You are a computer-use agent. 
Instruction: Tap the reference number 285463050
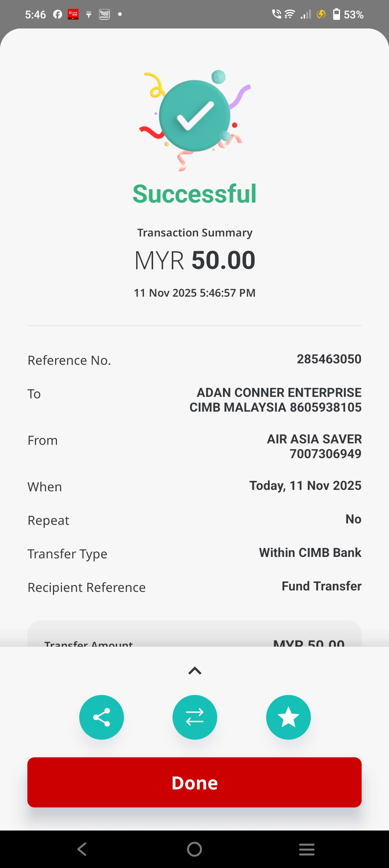pyautogui.click(x=329, y=359)
